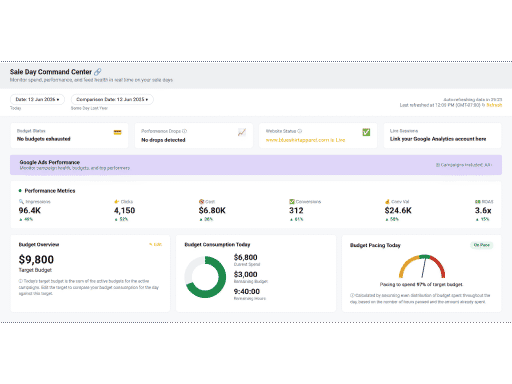Click the info icon in Budget Overview description
The height and width of the screenshot is (384, 512).
21,281
